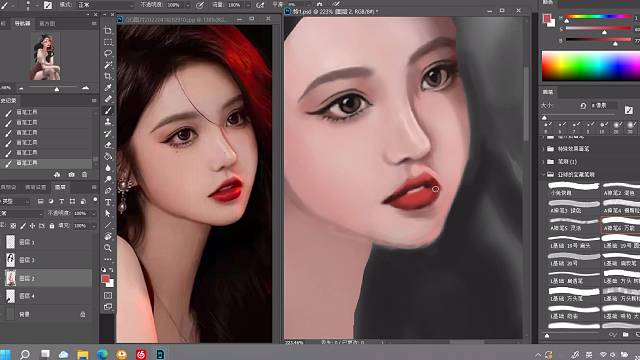Select the Clone Stamp tool
Image resolution: width=640 pixels, height=360 pixels.
pyautogui.click(x=108, y=122)
